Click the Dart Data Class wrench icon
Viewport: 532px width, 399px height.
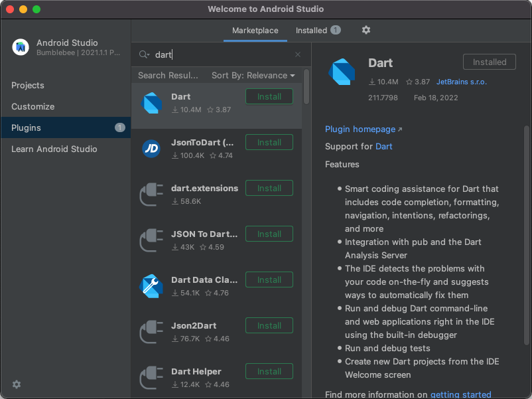coord(151,286)
